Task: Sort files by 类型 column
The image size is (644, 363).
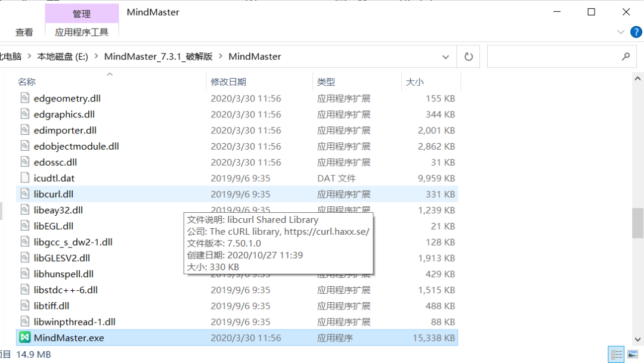Action: point(326,82)
